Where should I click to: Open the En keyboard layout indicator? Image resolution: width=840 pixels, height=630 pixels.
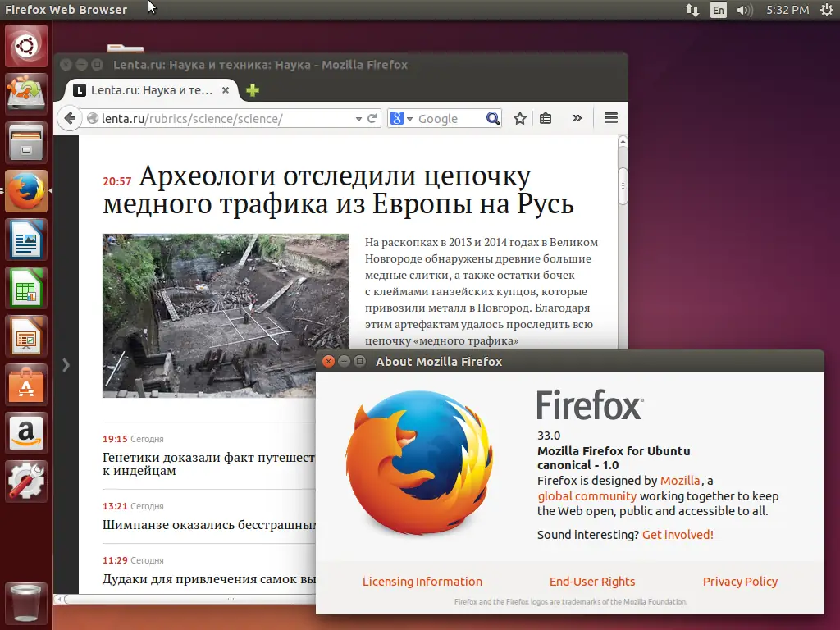pos(719,10)
